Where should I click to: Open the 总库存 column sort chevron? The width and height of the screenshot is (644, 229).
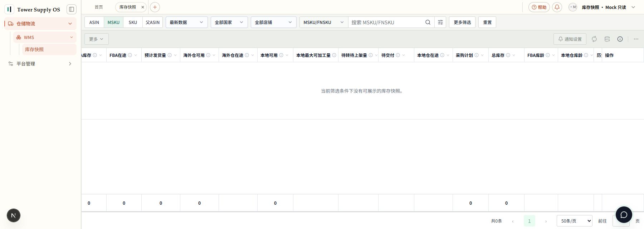pos(514,55)
